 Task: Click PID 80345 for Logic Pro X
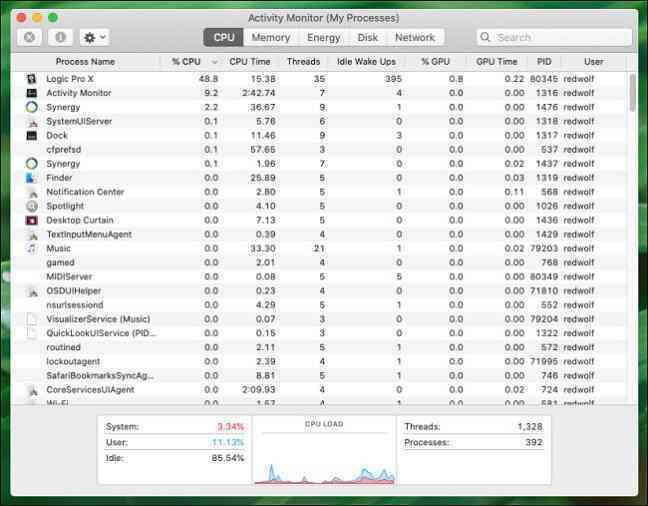click(544, 79)
